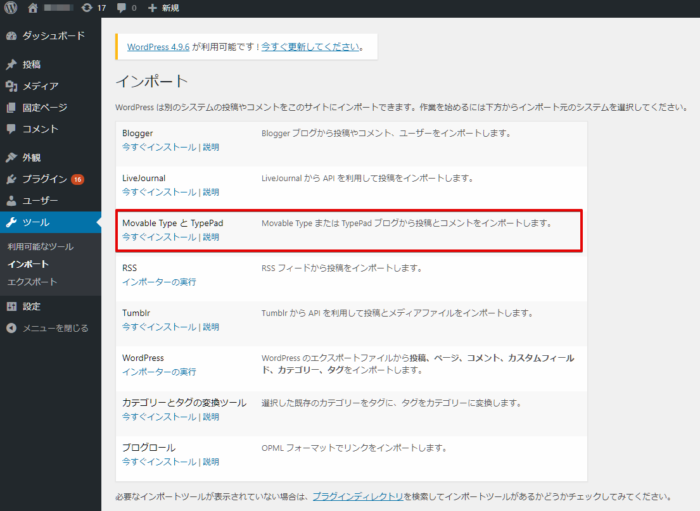Open エクスポート submenu item
This screenshot has height=511, width=700.
point(32,282)
